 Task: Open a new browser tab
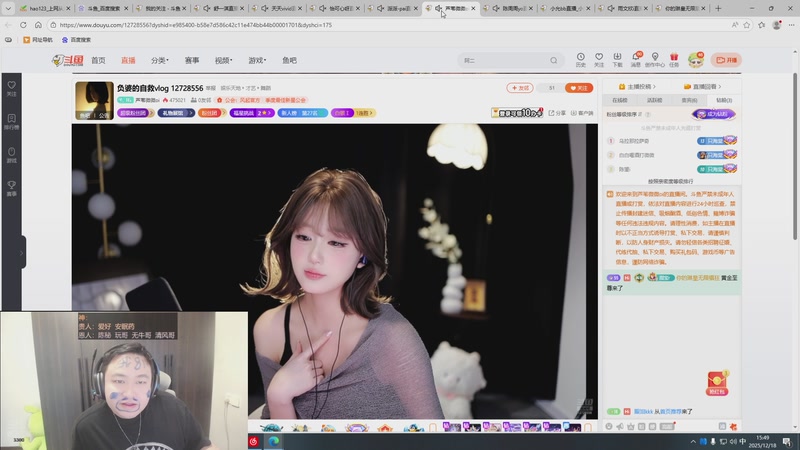718,8
